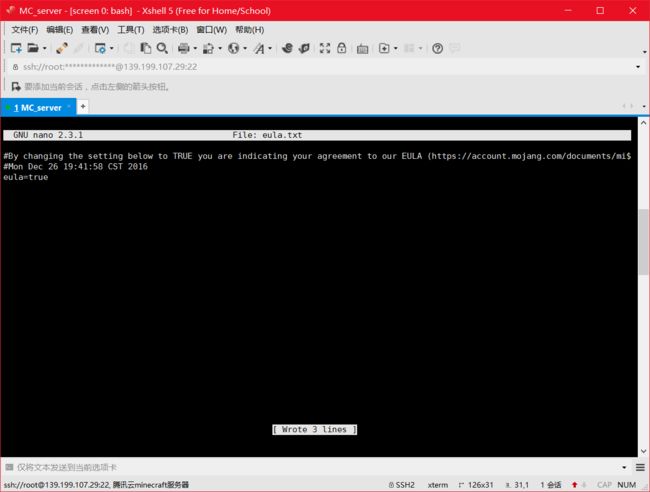Click the 'eula=true' line in nano

coord(26,177)
